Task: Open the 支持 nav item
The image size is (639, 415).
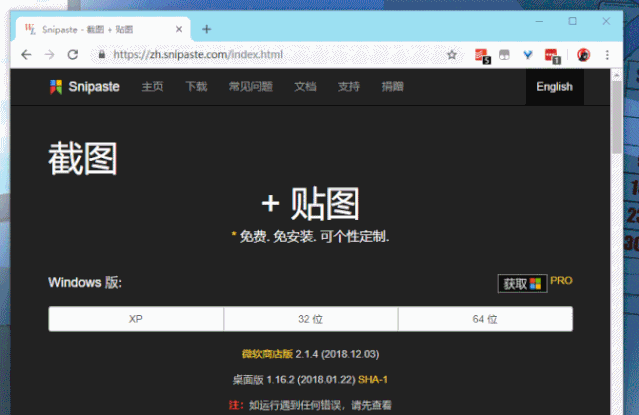Action: click(x=349, y=86)
